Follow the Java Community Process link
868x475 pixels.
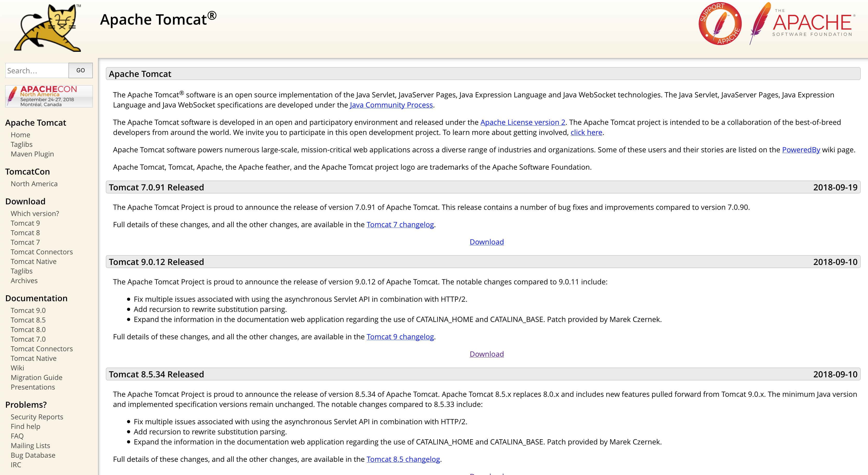click(x=391, y=105)
